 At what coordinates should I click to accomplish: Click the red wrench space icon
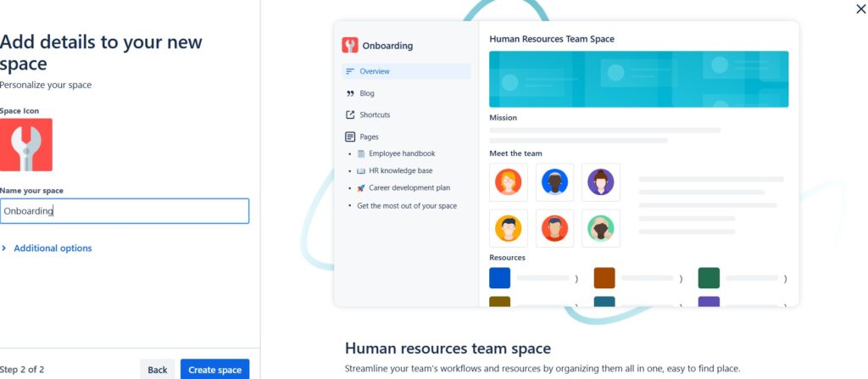(26, 145)
